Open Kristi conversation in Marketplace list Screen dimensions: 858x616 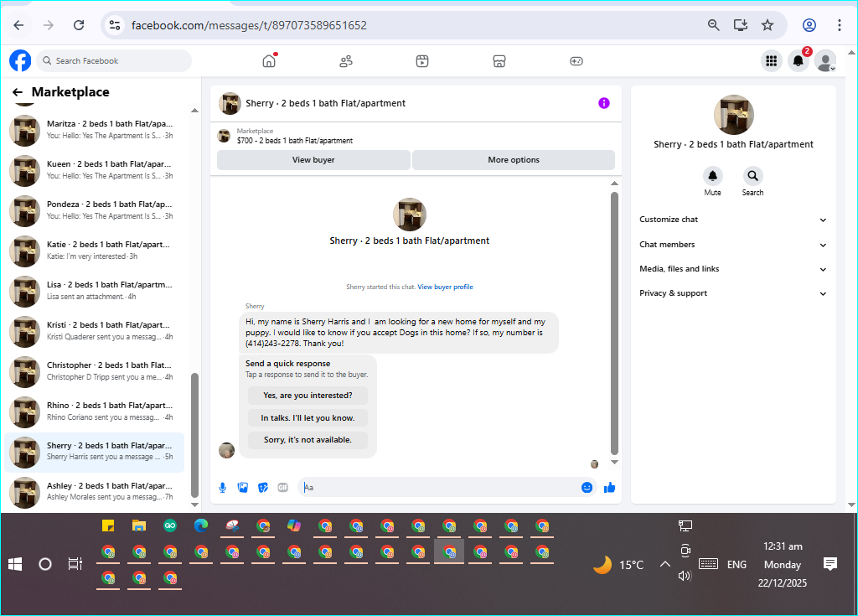(x=94, y=331)
